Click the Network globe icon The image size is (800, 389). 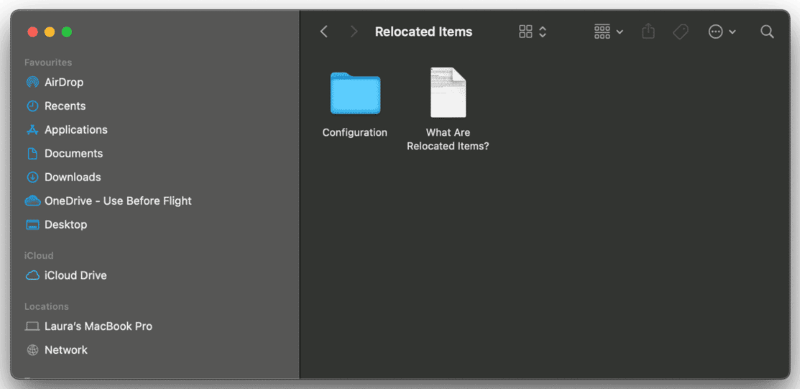coord(32,350)
